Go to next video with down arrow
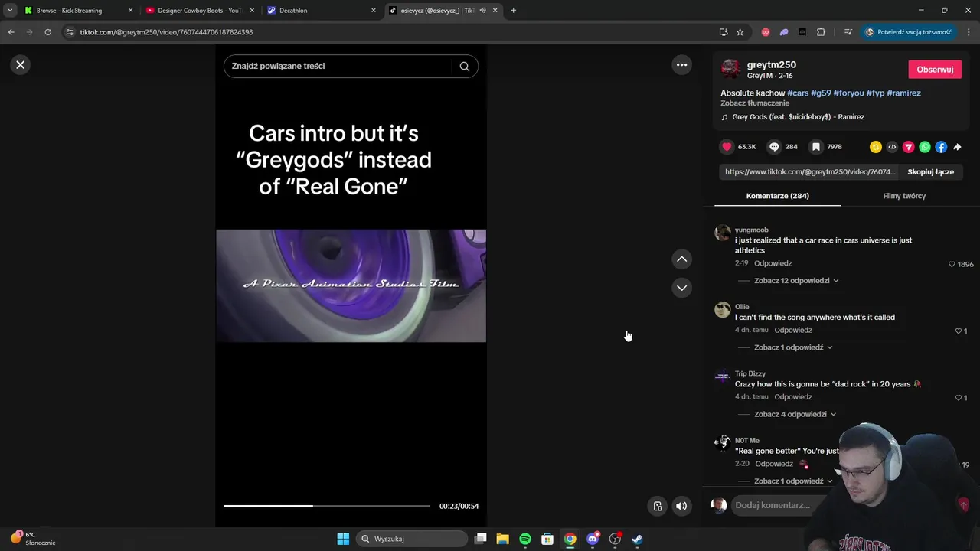 click(681, 288)
